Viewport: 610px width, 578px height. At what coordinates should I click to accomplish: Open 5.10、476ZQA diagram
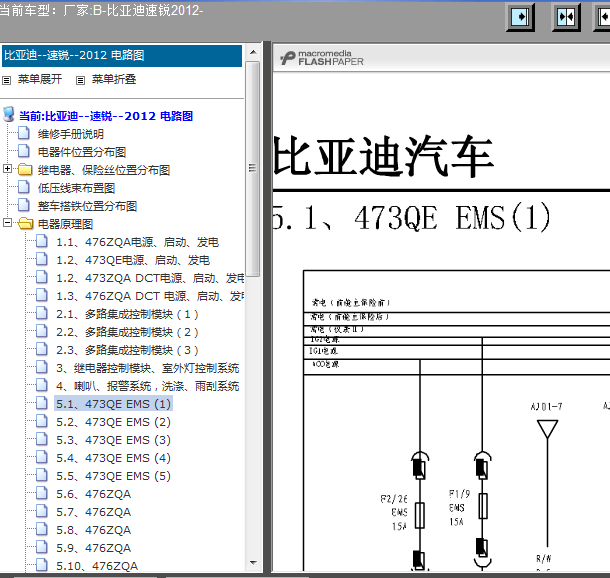(97, 566)
